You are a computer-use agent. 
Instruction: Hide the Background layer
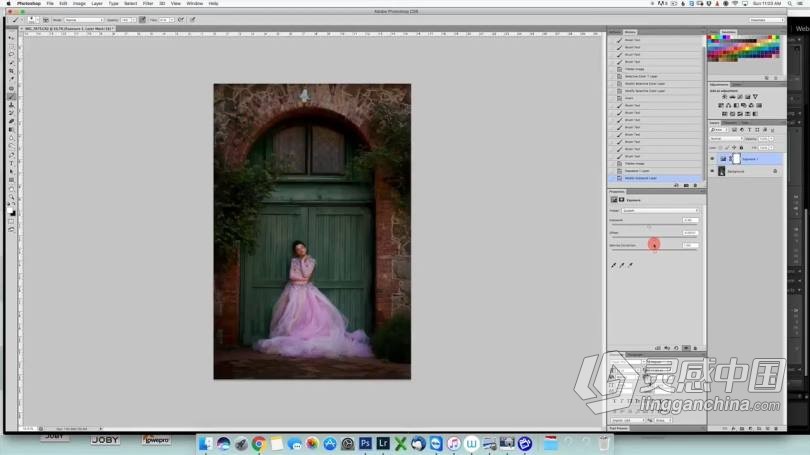click(712, 171)
